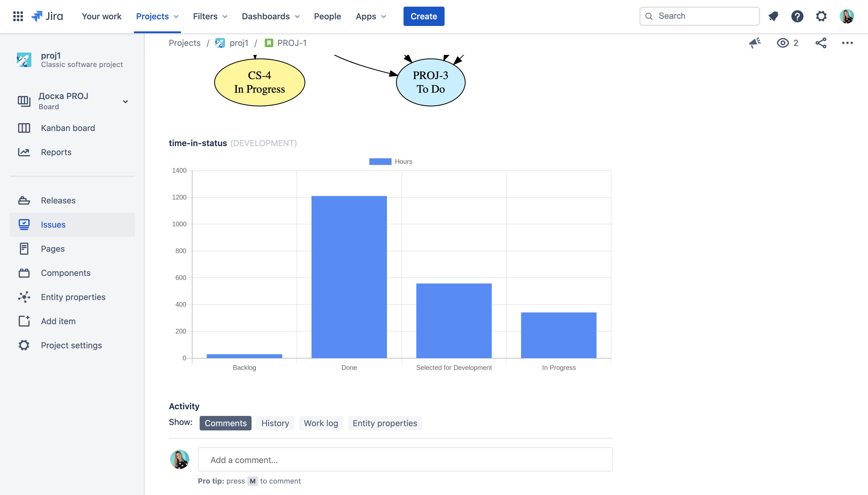
Task: Focus the Add a comment field
Action: [405, 460]
